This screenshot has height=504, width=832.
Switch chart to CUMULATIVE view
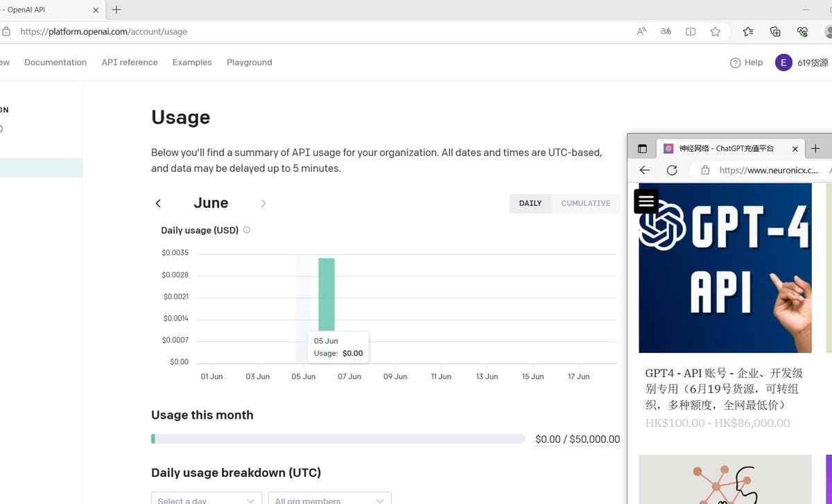[x=586, y=203]
